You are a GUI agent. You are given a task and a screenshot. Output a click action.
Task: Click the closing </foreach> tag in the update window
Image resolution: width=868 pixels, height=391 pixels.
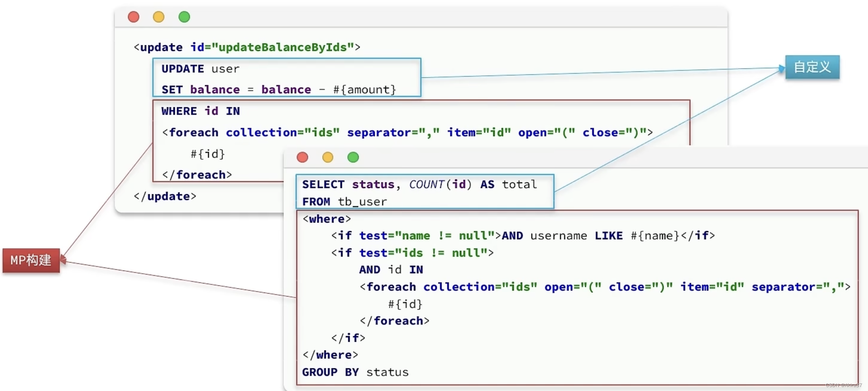(197, 175)
